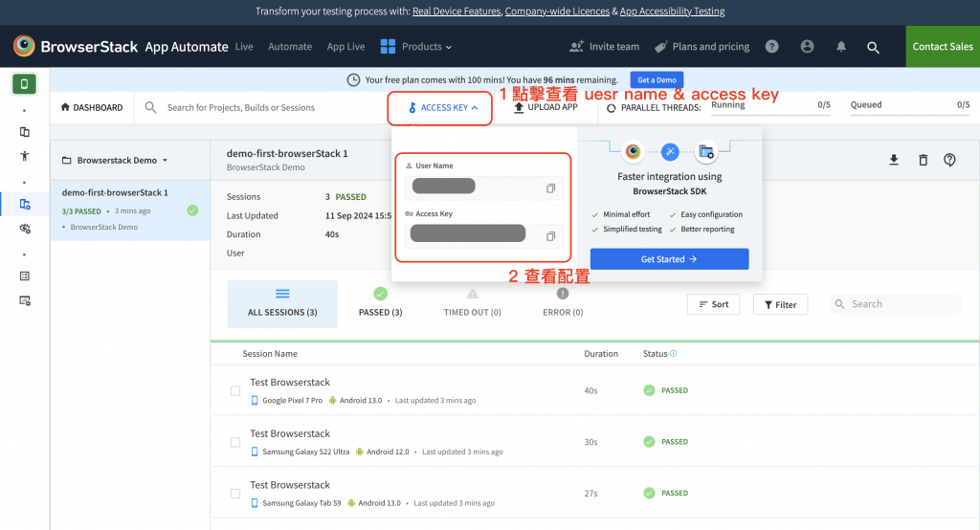
Task: Go to DASHBOARD
Action: [x=92, y=107]
